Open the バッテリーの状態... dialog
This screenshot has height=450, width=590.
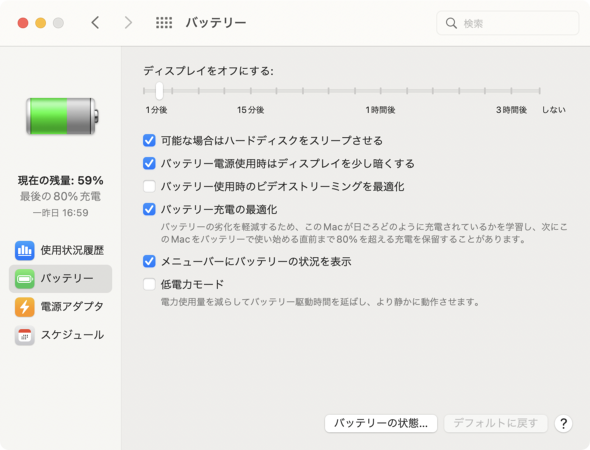pos(381,424)
